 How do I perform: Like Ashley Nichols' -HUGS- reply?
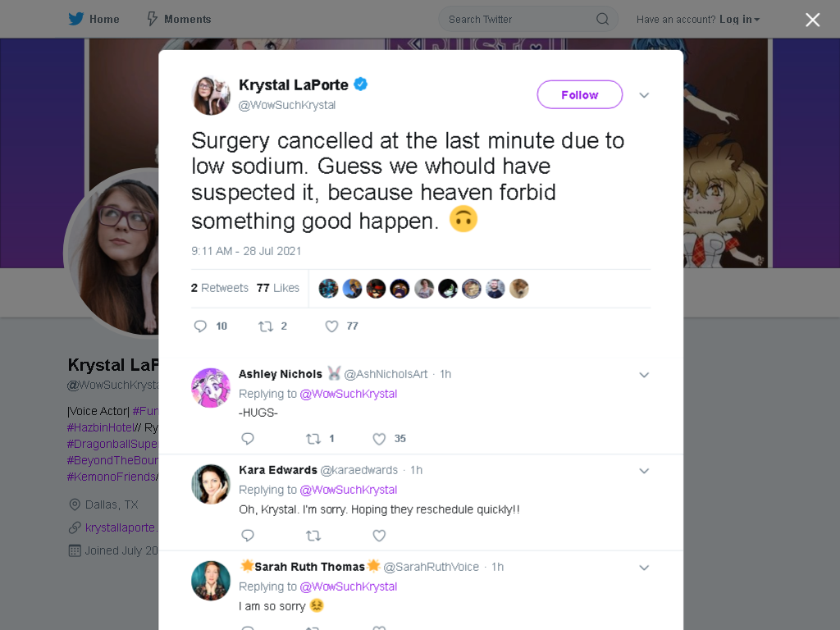tap(379, 439)
